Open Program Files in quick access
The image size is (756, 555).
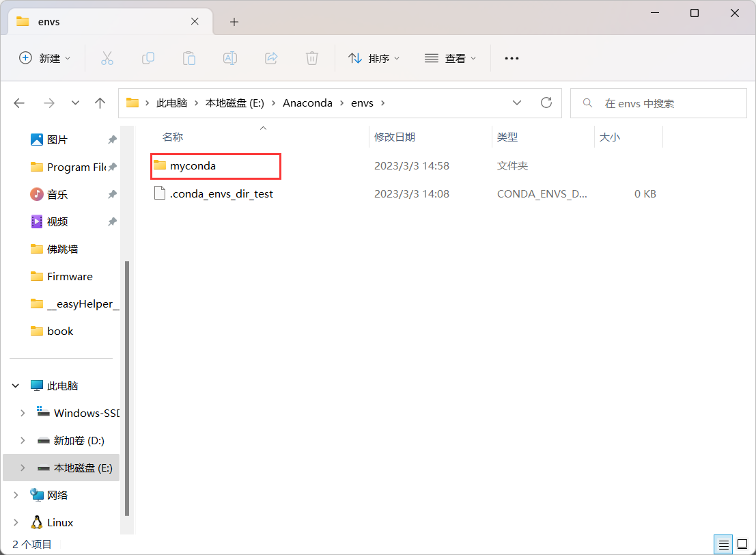coord(68,167)
